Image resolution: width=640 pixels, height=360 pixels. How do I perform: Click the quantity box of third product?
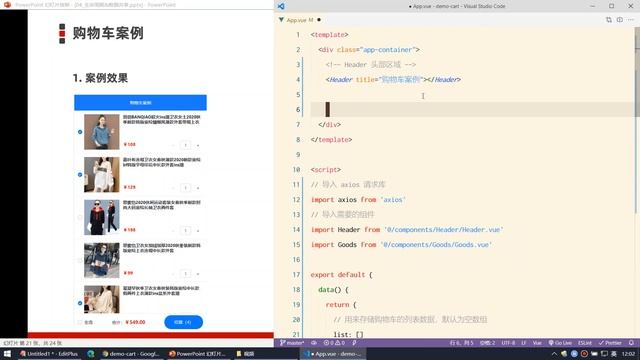[x=185, y=231]
